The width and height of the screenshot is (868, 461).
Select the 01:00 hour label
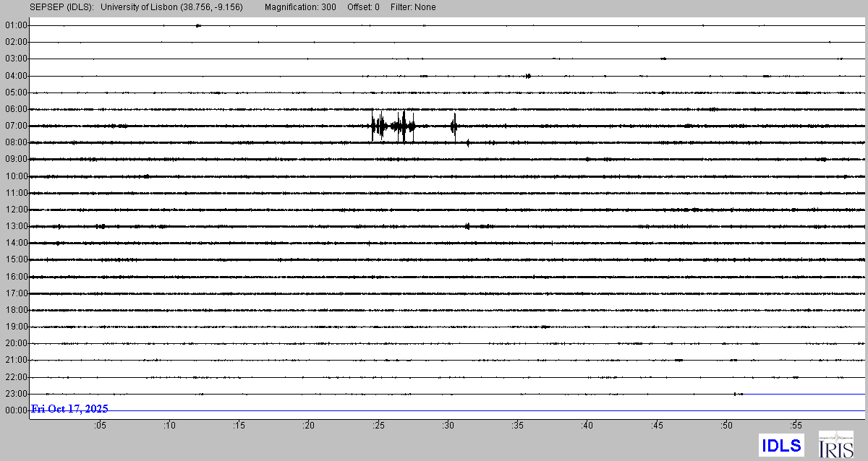tap(16, 25)
